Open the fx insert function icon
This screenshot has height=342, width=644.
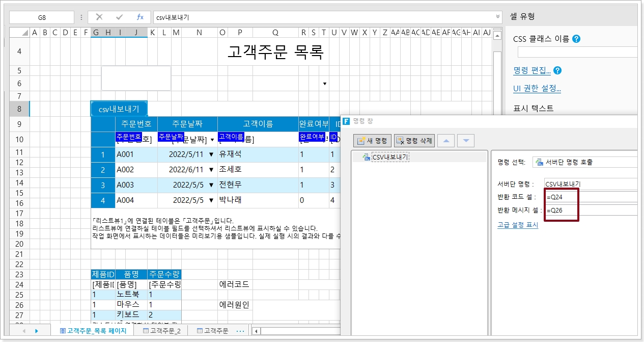tap(140, 17)
